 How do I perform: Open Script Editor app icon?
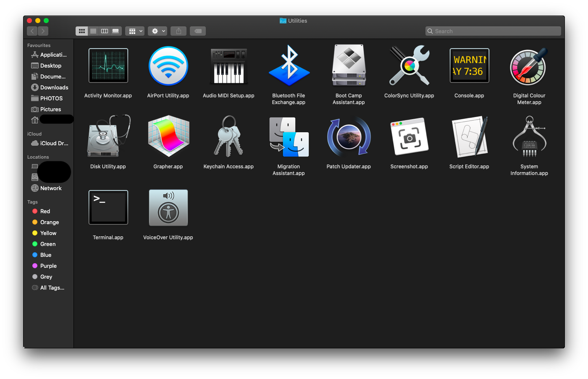(x=469, y=136)
